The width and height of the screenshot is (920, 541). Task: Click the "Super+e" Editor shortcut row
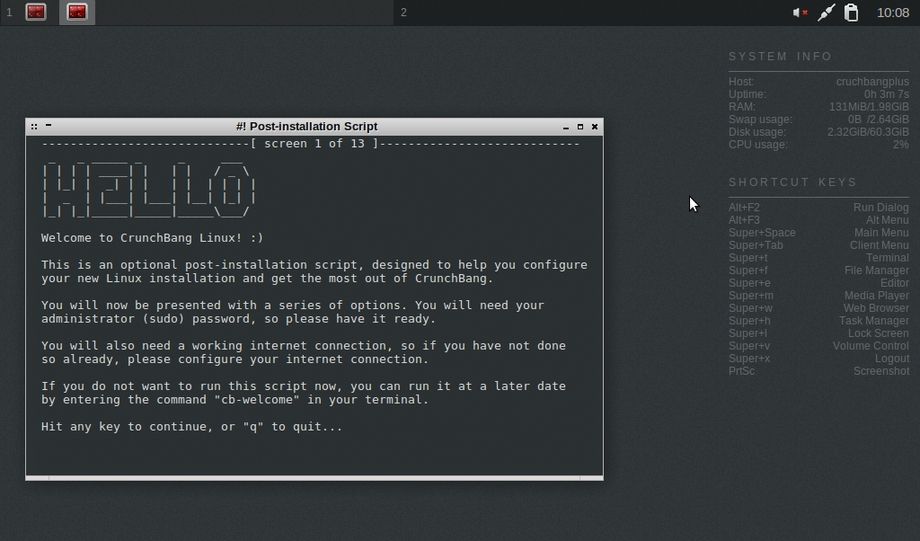[818, 283]
